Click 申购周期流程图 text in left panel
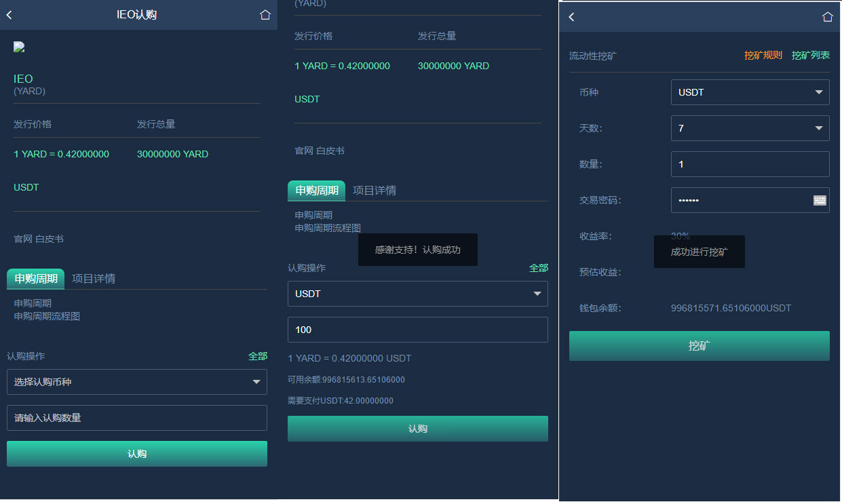Viewport: 842px width, 504px height. [47, 316]
